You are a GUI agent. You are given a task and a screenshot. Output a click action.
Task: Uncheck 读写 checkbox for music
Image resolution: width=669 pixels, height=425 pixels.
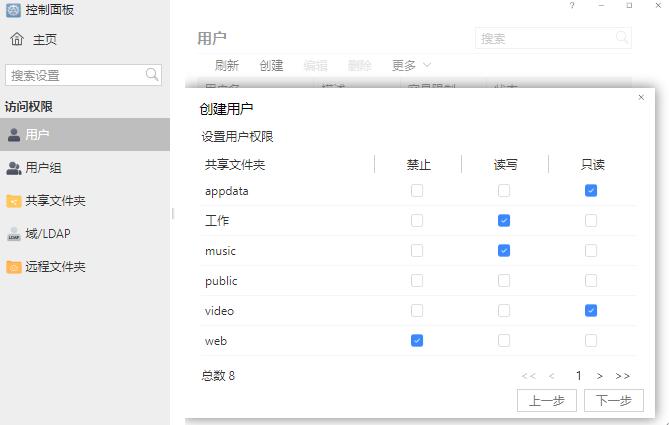504,251
